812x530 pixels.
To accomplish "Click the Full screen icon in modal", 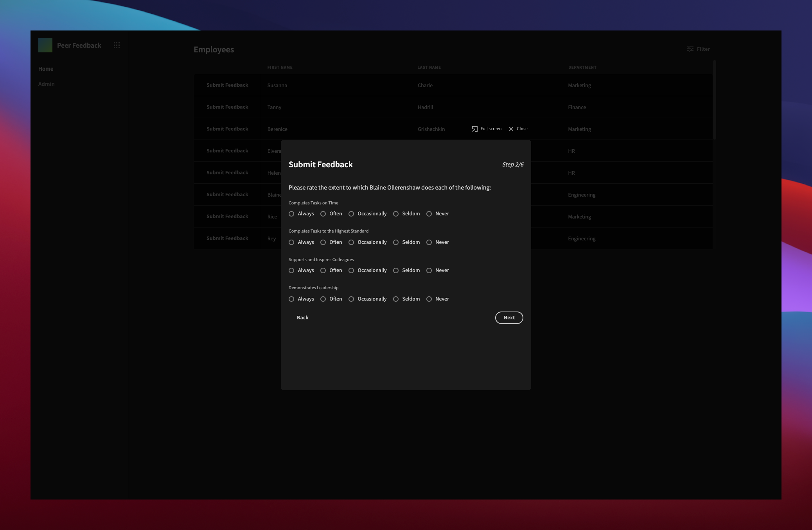I will click(x=474, y=128).
